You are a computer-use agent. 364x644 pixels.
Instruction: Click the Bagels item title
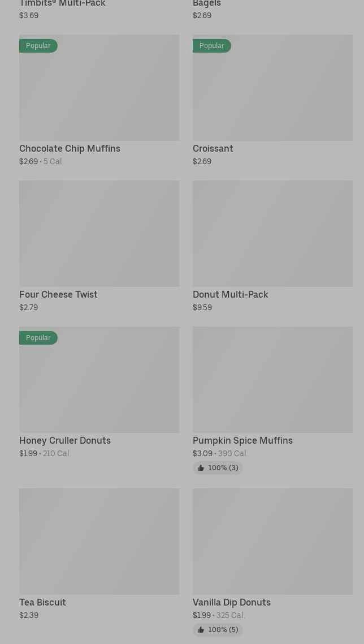tap(207, 4)
